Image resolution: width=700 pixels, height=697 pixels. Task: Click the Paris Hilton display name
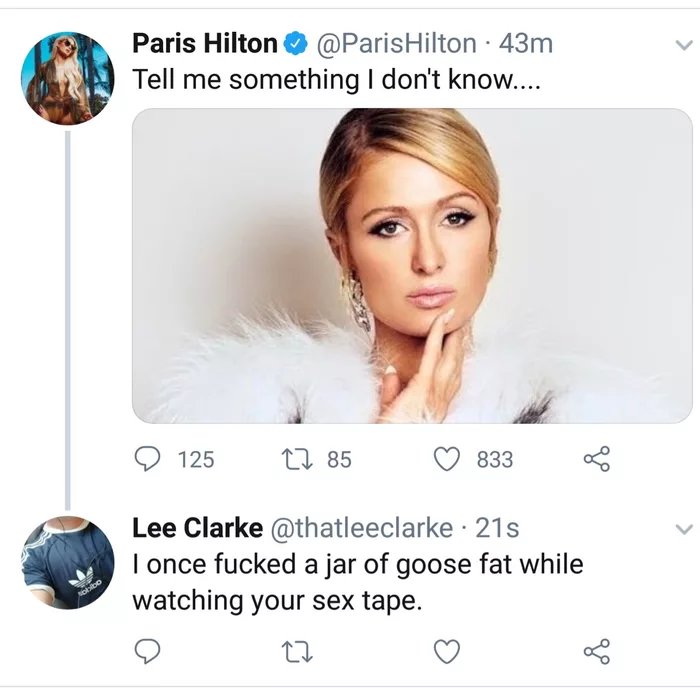click(x=205, y=44)
